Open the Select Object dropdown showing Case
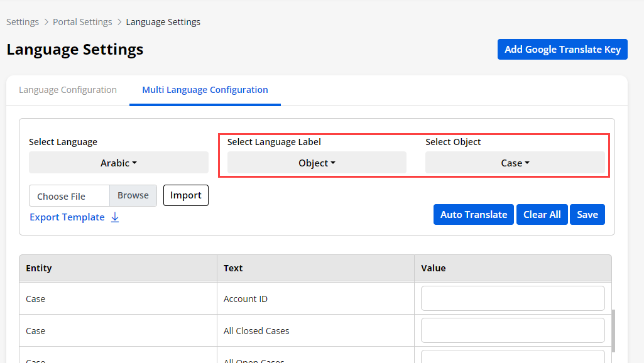 (x=515, y=163)
